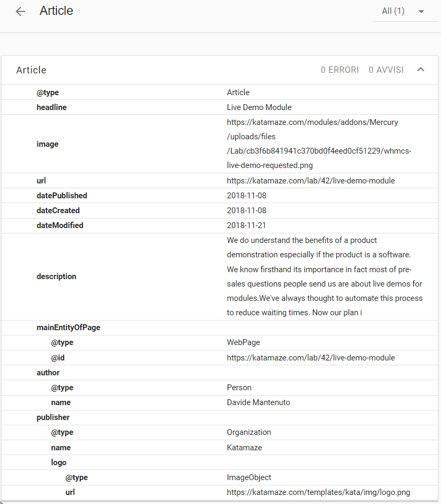441x504 pixels.
Task: Select the datePublished row
Action: click(x=220, y=196)
